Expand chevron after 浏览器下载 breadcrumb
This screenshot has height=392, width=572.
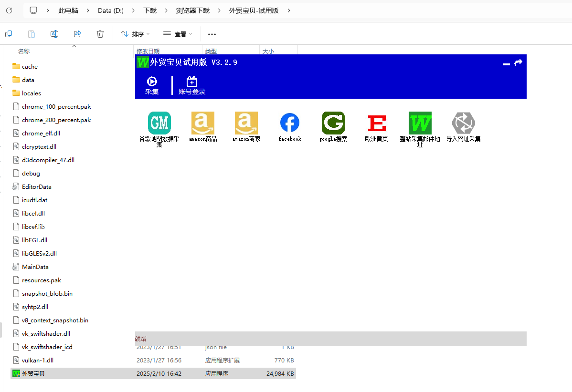tap(219, 10)
